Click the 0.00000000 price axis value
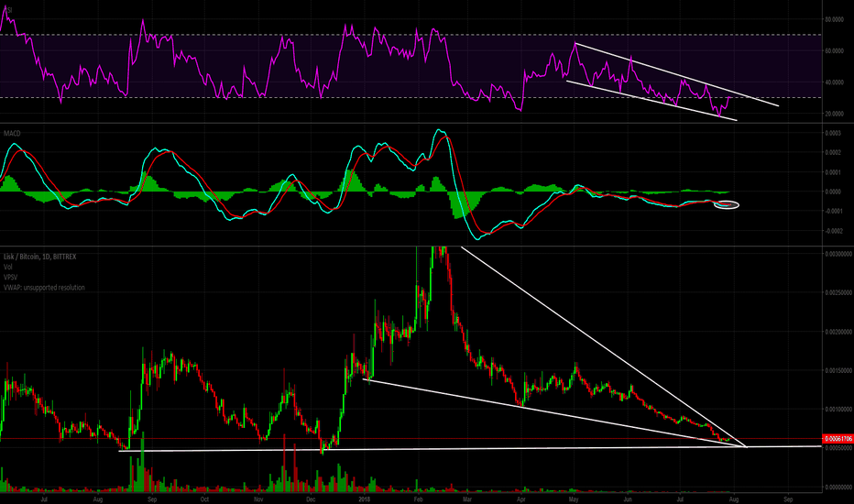854x504 pixels. click(838, 488)
